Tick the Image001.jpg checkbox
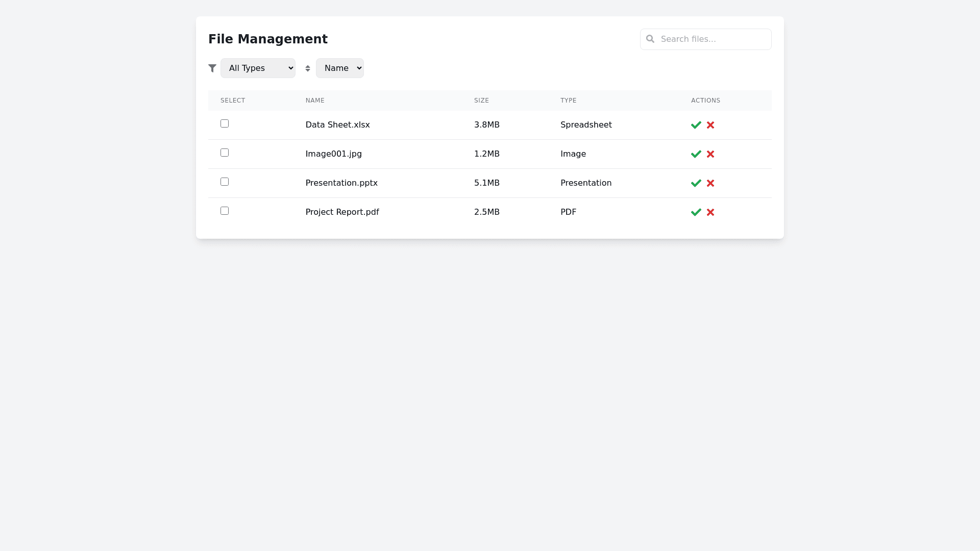 click(225, 153)
